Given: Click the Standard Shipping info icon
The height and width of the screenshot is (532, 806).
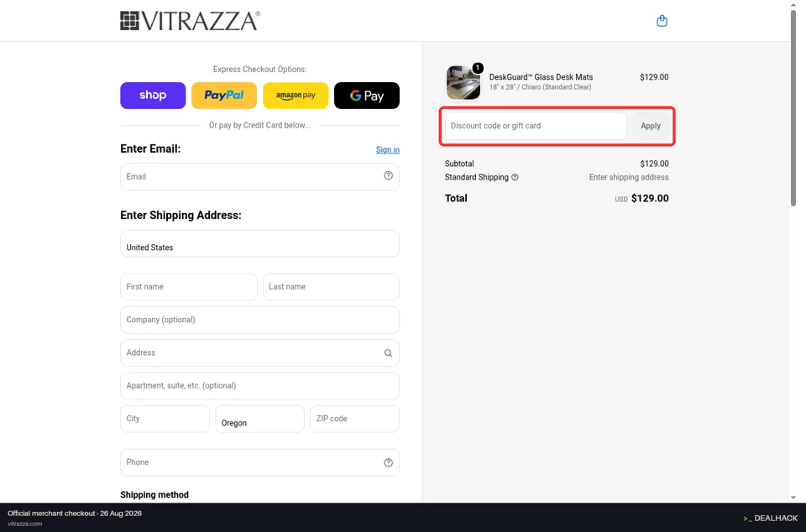Looking at the screenshot, I should 515,177.
